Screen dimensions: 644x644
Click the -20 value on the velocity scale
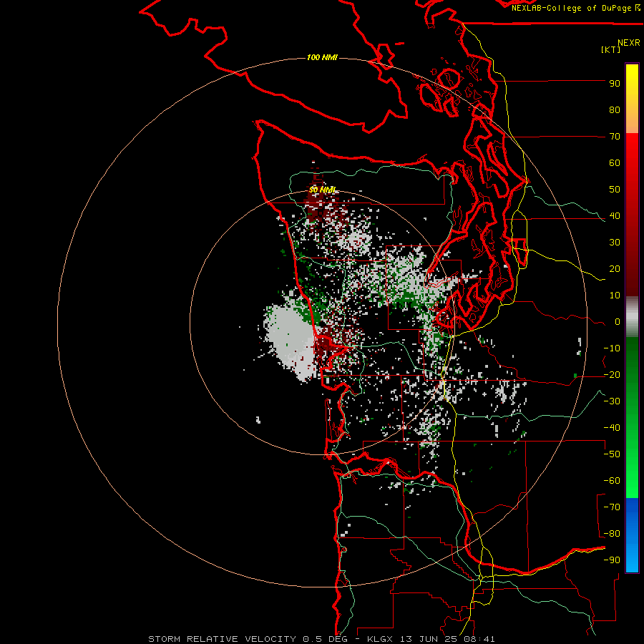(612, 375)
